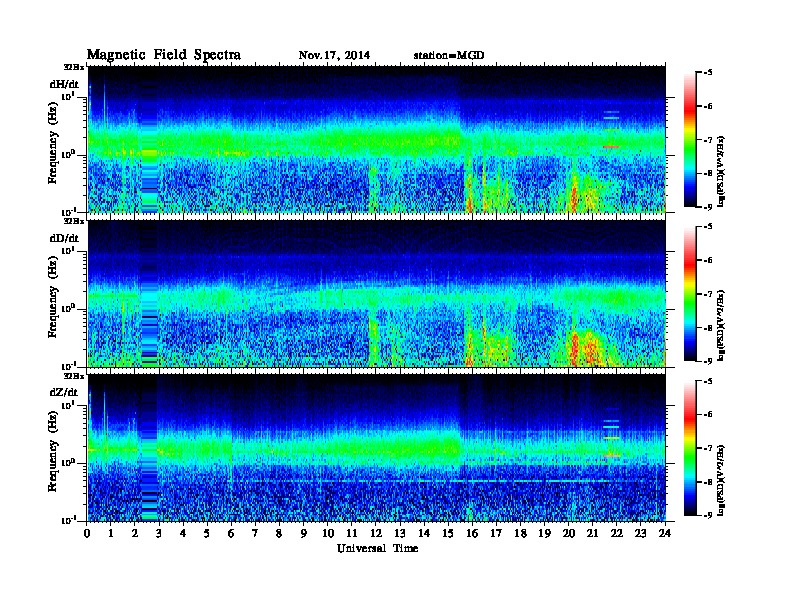Click the color bar beside the dZ/dt panel
The width and height of the screenshot is (792, 612).
click(690, 448)
